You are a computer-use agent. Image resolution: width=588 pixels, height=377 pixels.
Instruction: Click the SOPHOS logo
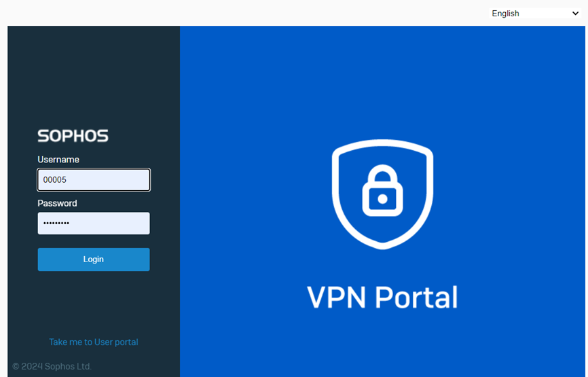pyautogui.click(x=73, y=136)
